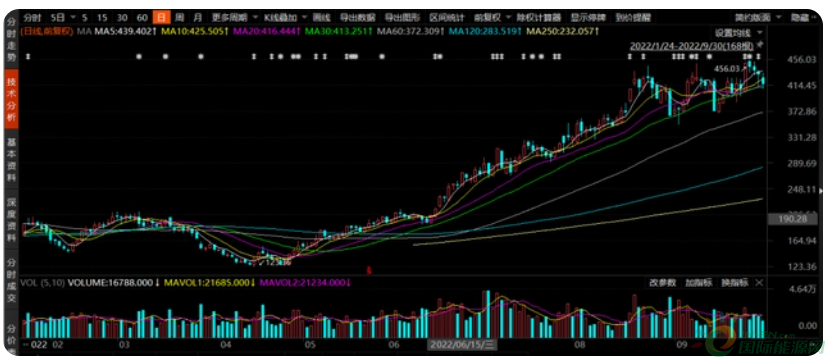830x362 pixels.
Task: Open the 除权计算器 calculator
Action: point(538,17)
